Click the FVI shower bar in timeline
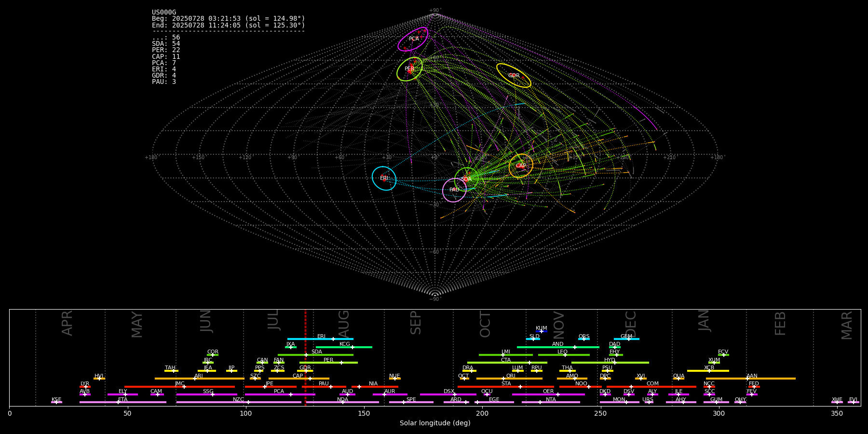 (x=854, y=402)
